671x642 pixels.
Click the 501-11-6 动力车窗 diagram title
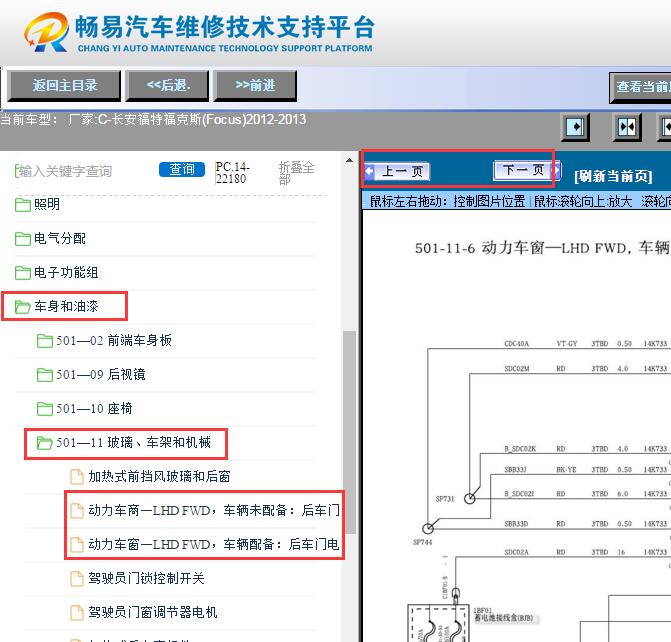tap(542, 248)
